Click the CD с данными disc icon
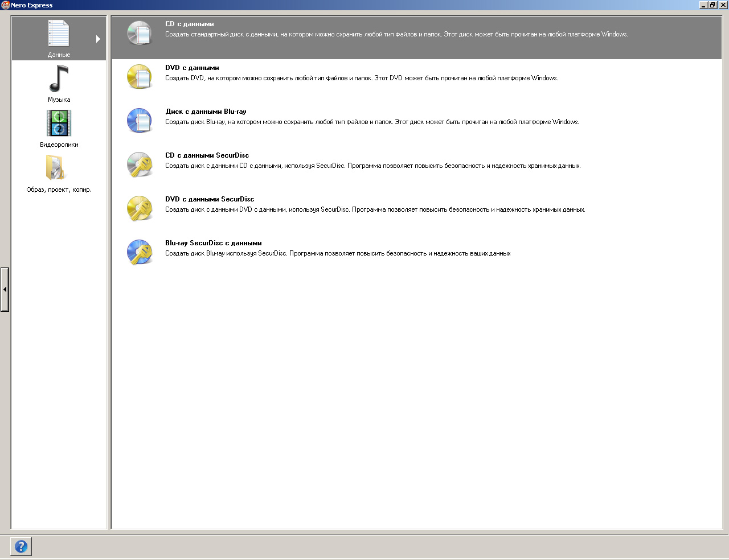The height and width of the screenshot is (560, 729). (140, 33)
